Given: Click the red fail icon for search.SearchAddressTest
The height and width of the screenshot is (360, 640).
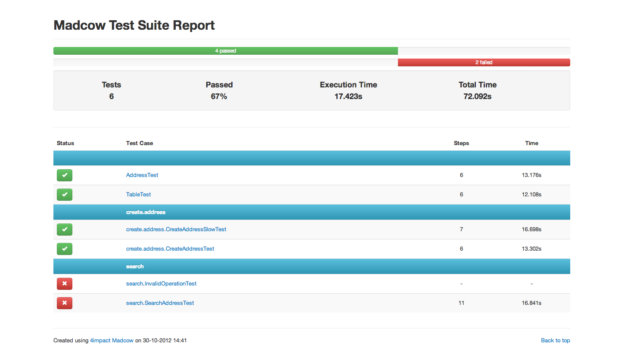Looking at the screenshot, I should point(64,303).
